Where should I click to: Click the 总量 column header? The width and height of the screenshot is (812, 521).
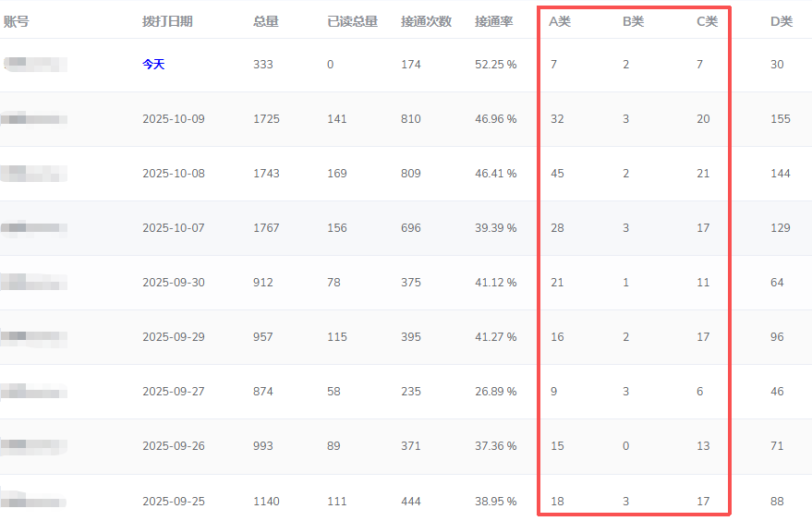[x=265, y=21]
